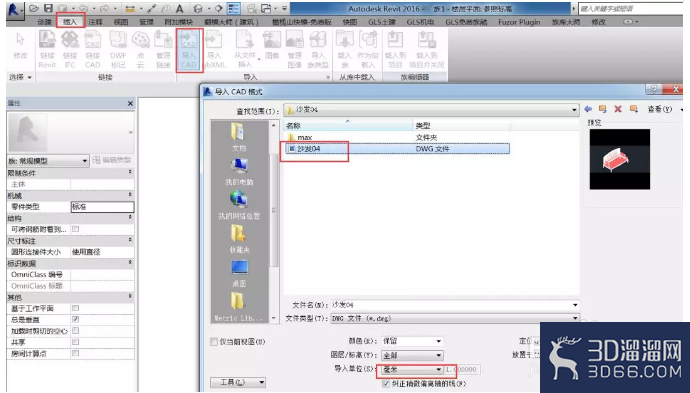Toggle the 'Shared' property checkbox
Image resolution: width=690 pixels, height=393 pixels.
pyautogui.click(x=76, y=342)
